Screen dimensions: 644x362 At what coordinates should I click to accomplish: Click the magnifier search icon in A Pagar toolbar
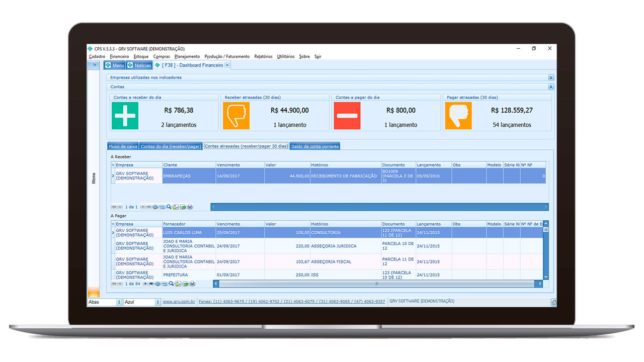coord(171,284)
